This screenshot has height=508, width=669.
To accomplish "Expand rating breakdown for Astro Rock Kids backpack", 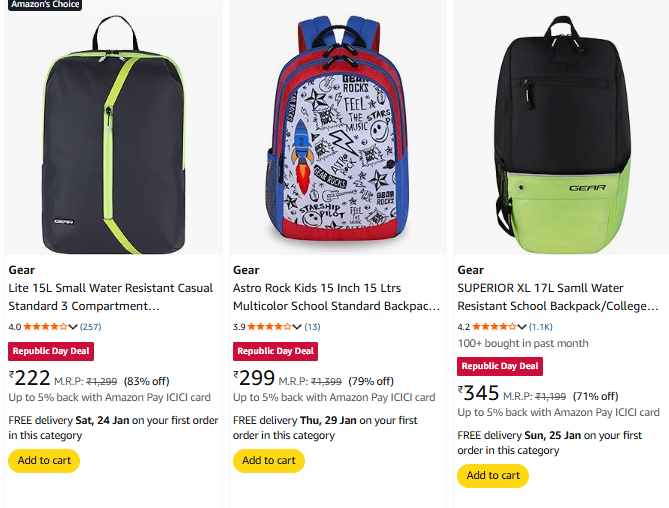I will pyautogui.click(x=298, y=327).
